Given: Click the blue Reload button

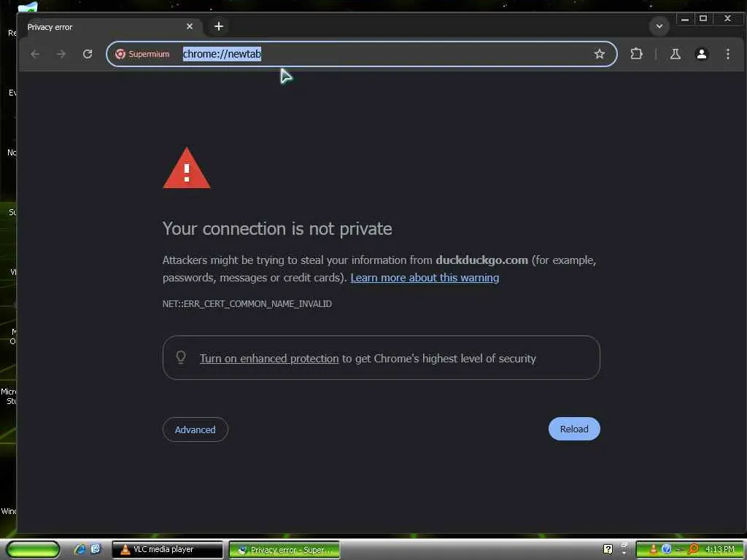Looking at the screenshot, I should (x=574, y=429).
